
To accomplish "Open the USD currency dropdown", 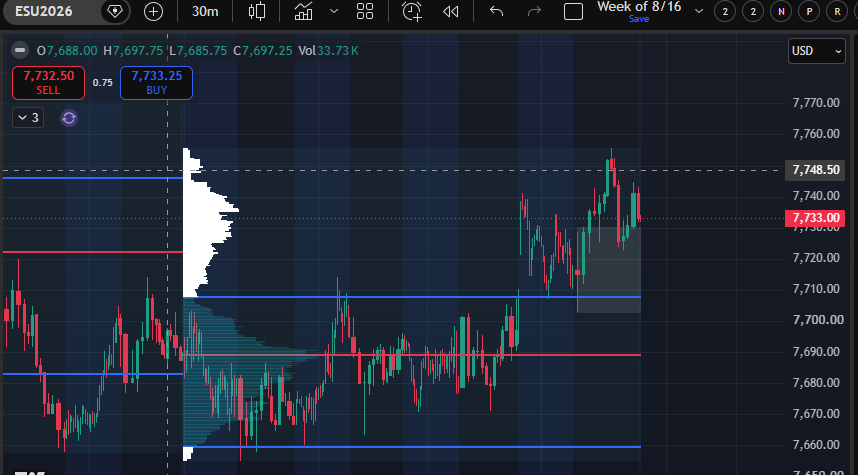I will 816,51.
